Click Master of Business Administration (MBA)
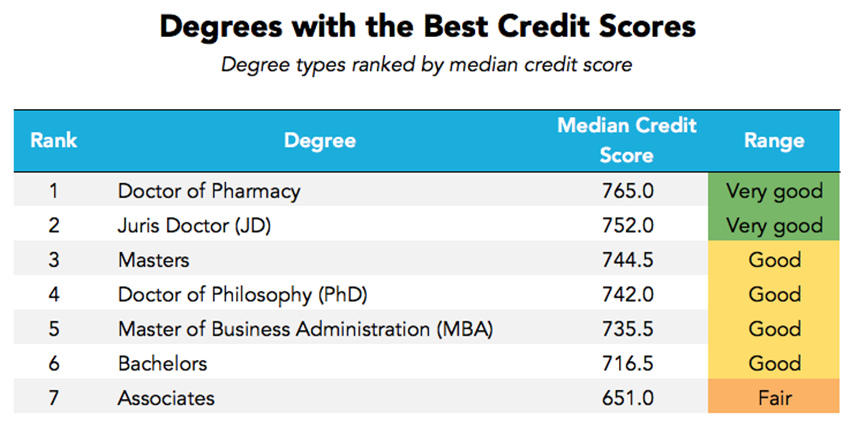The image size is (850, 427). click(x=304, y=329)
